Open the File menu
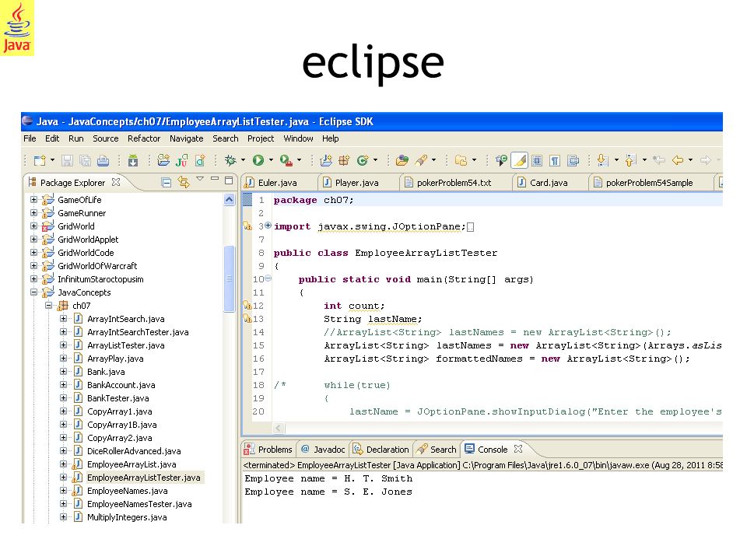 30,138
